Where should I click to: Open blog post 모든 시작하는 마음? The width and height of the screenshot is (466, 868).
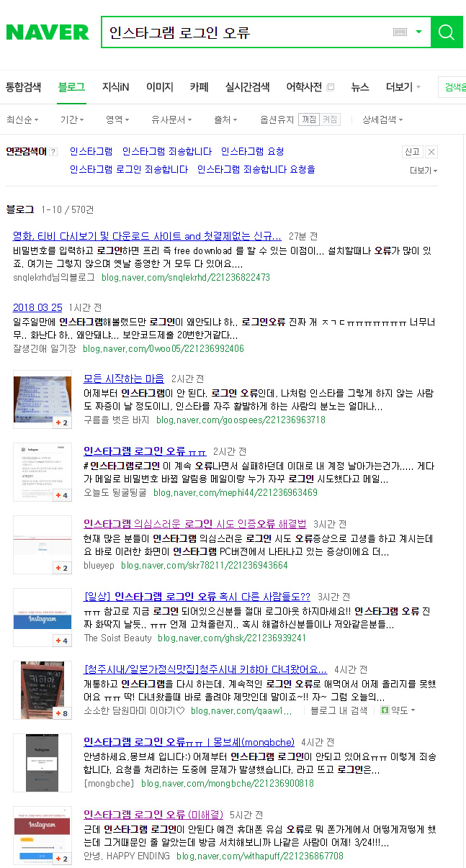(124, 378)
